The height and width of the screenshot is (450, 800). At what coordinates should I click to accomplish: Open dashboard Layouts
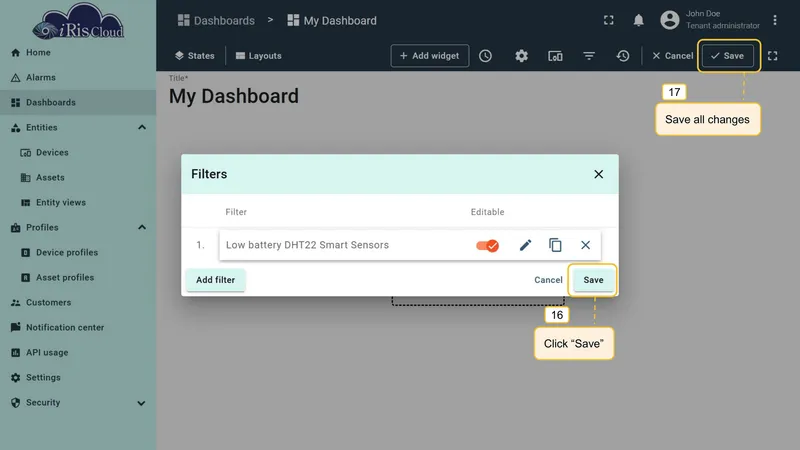point(259,56)
